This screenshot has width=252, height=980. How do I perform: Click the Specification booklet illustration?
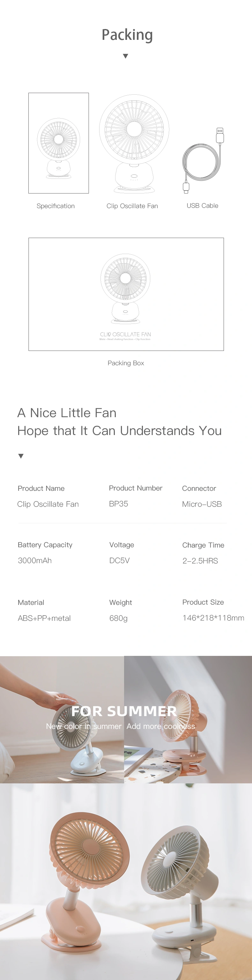point(59,143)
